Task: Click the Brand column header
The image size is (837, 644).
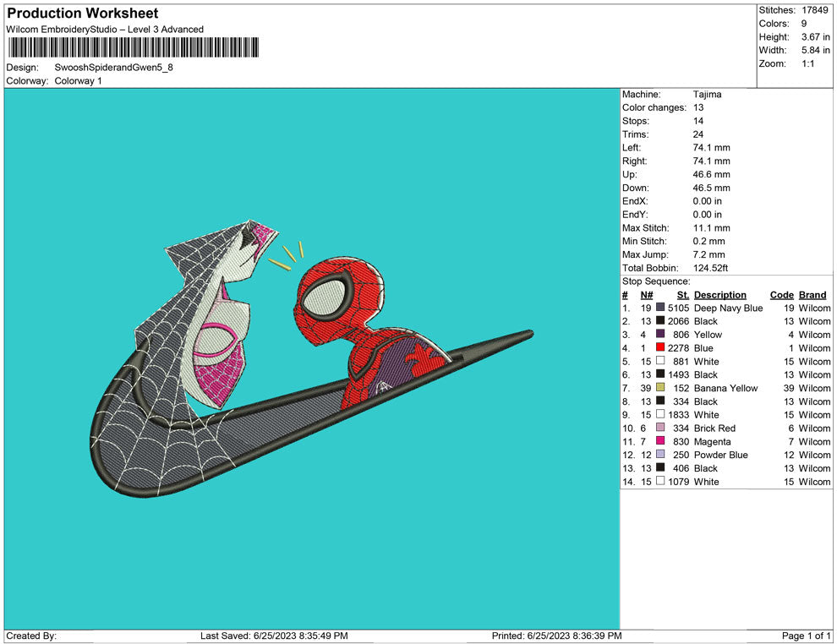Action: click(x=812, y=295)
